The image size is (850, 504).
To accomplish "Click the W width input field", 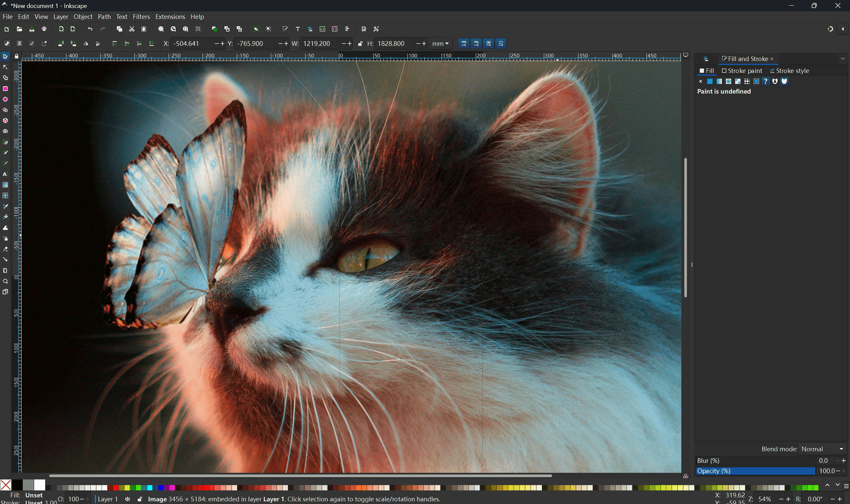I will click(x=321, y=43).
